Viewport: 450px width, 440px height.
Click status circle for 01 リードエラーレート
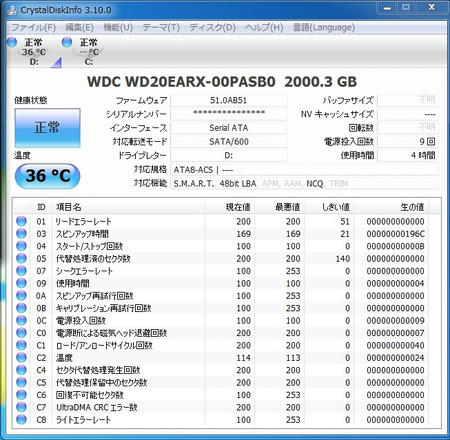pos(21,221)
